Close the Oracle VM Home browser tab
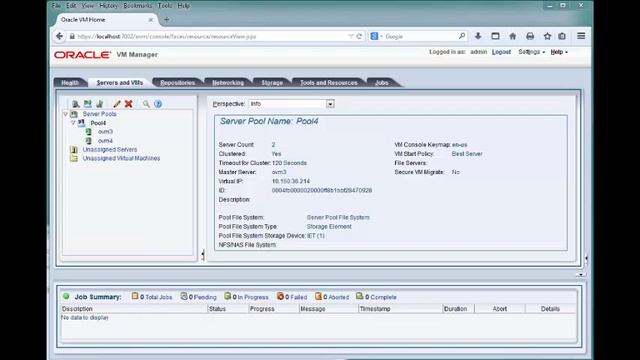 pos(151,20)
